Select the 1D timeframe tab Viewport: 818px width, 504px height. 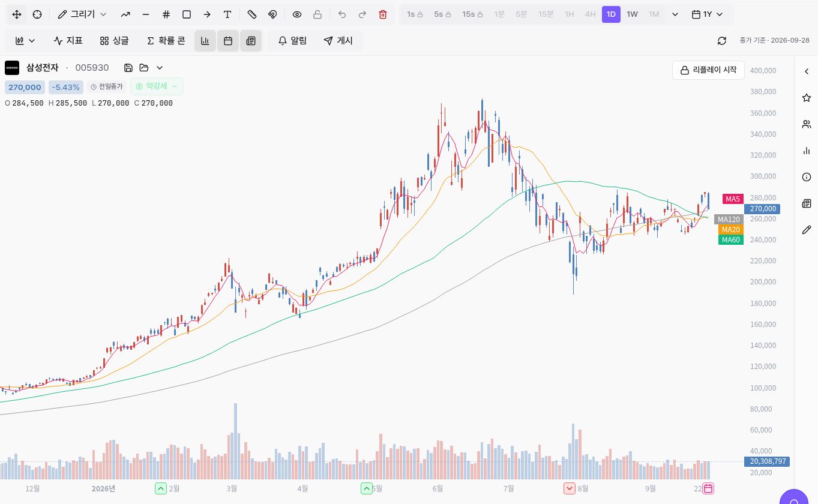tap(611, 14)
